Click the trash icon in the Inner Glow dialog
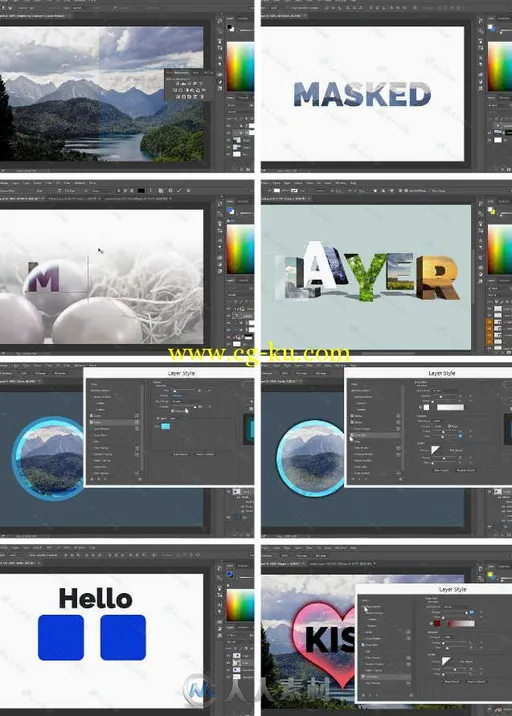 (401, 479)
